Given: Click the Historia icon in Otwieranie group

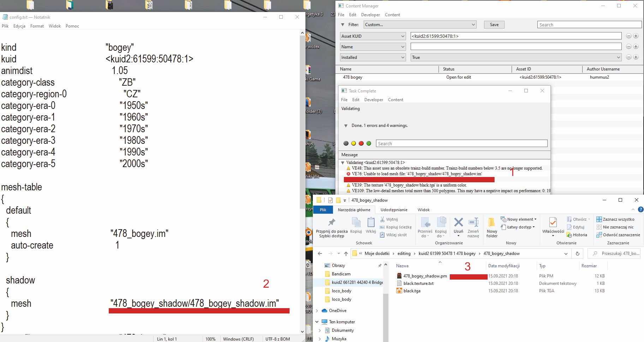Looking at the screenshot, I should (x=569, y=235).
